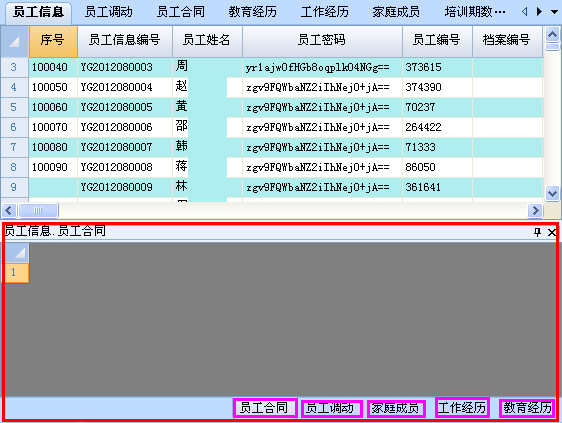
Task: Click the upper grid select-all corner
Action: click(14, 42)
